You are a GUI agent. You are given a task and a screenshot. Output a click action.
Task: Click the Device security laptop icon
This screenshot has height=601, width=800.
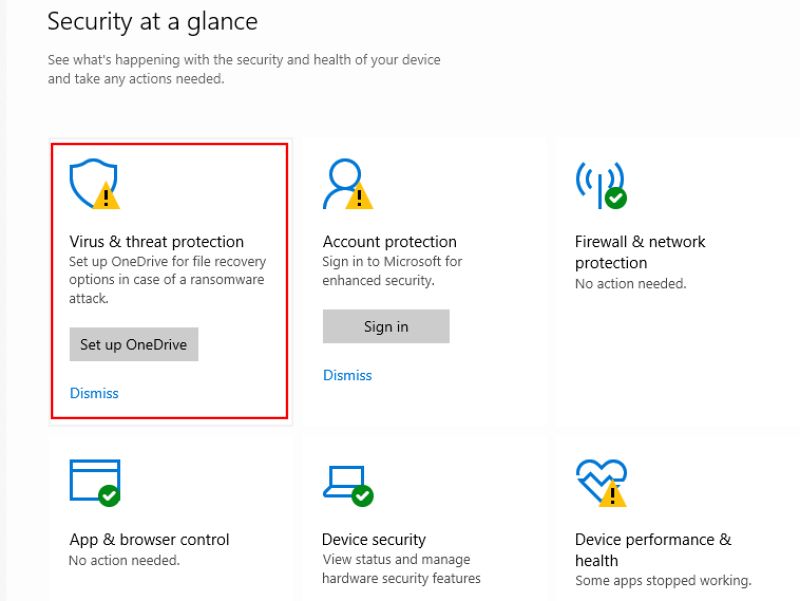(348, 485)
